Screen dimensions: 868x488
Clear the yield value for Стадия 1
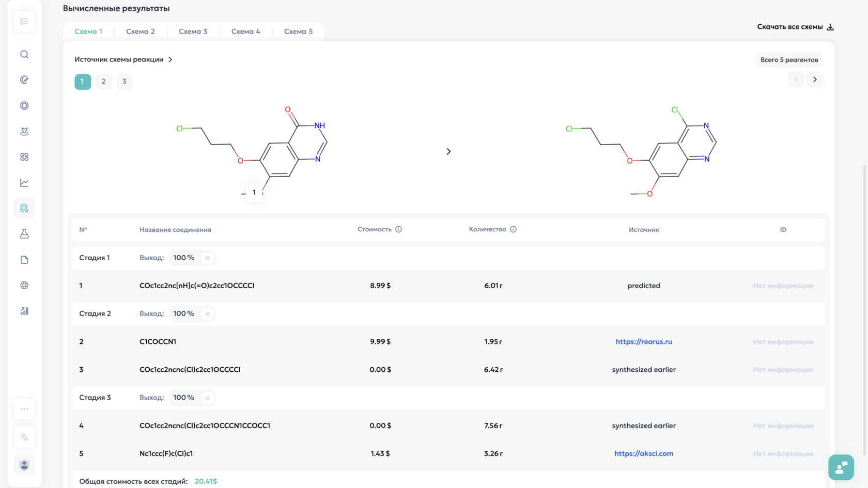[207, 258]
